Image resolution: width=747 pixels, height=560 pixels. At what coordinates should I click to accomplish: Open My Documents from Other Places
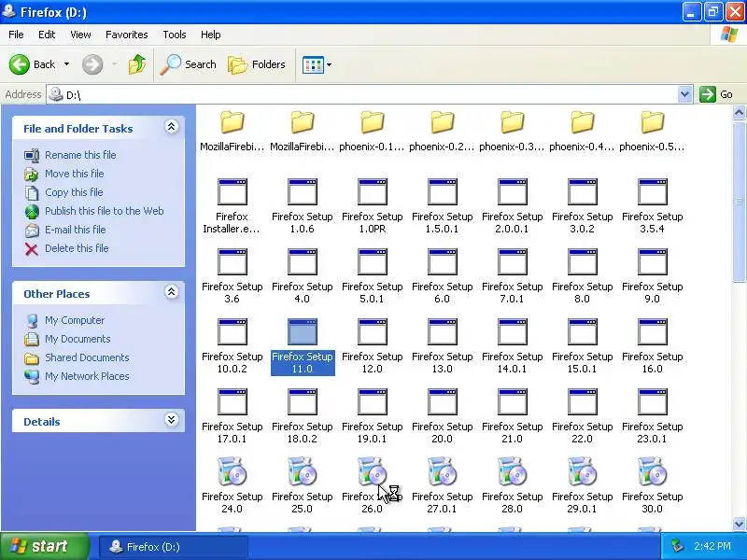point(78,339)
